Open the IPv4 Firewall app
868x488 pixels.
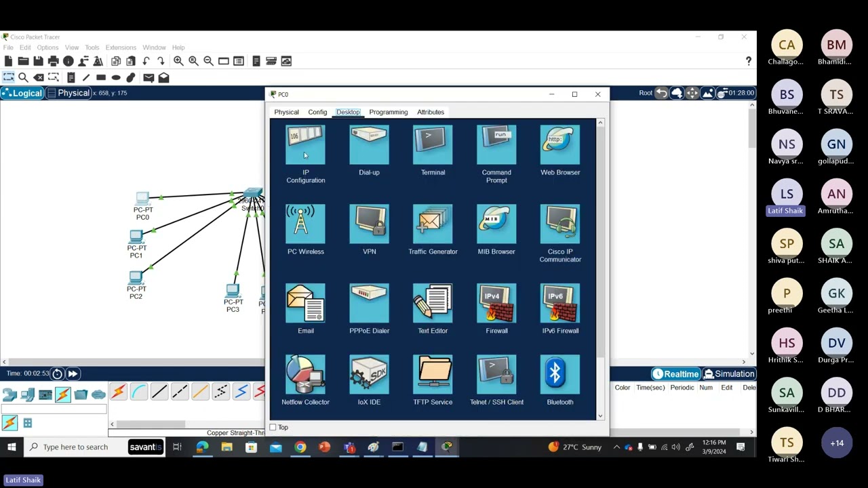[x=496, y=303]
